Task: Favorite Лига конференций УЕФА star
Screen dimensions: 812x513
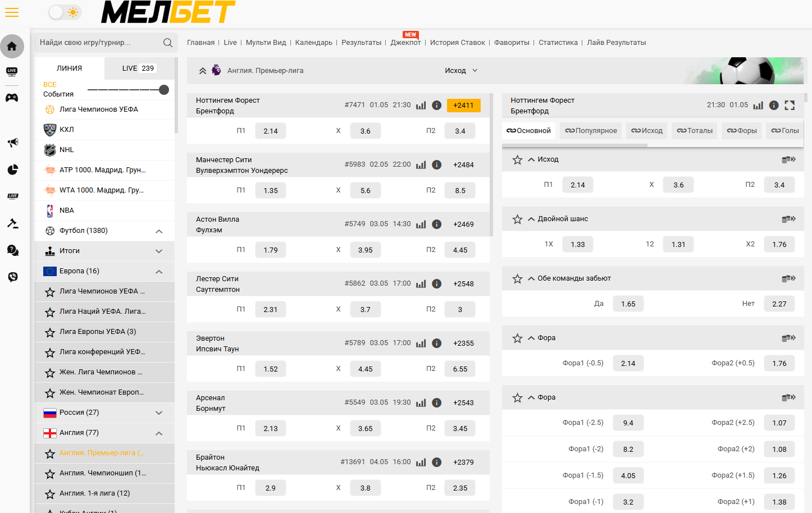Action: [50, 352]
